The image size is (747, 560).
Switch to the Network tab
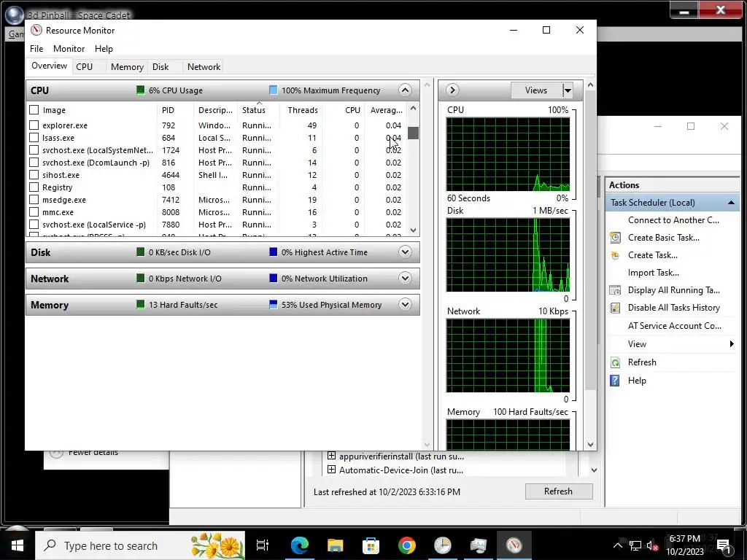pos(204,66)
